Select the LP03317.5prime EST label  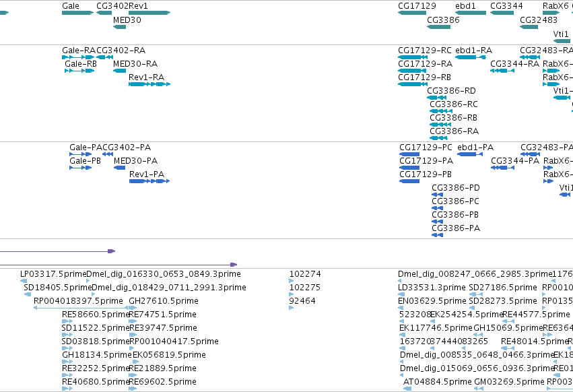pos(53,274)
